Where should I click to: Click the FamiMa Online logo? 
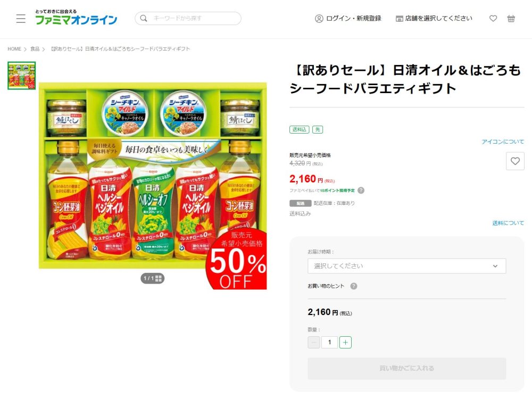click(76, 19)
